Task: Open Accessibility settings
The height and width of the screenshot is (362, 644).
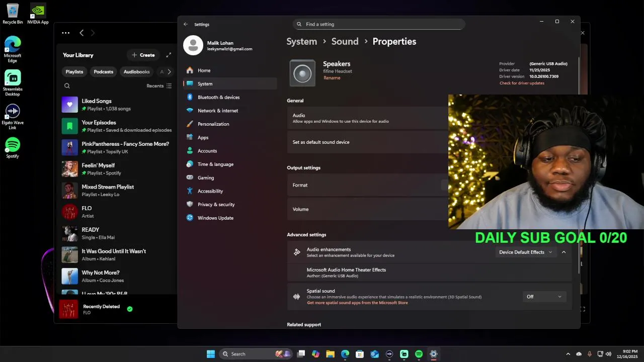Action: pos(230,191)
